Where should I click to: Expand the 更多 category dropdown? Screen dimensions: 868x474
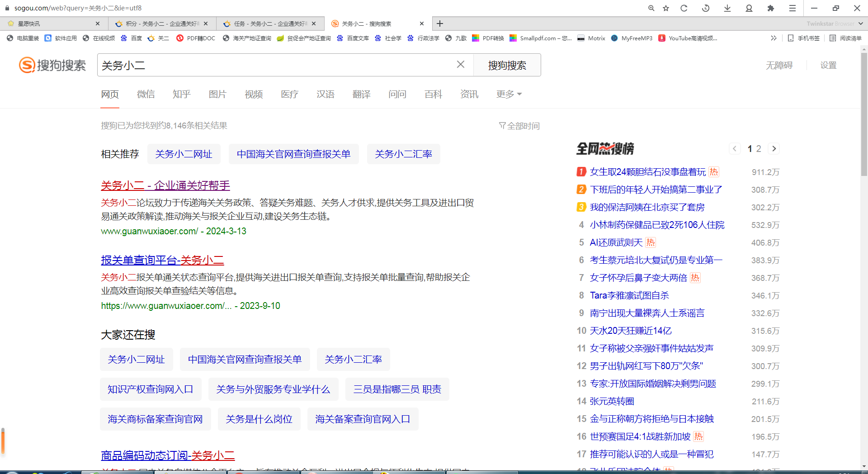coord(509,94)
